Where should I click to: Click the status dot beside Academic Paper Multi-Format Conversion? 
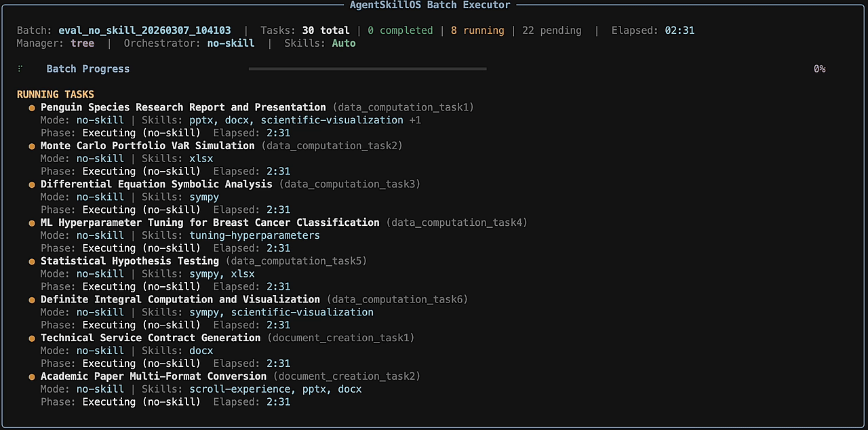(x=31, y=376)
